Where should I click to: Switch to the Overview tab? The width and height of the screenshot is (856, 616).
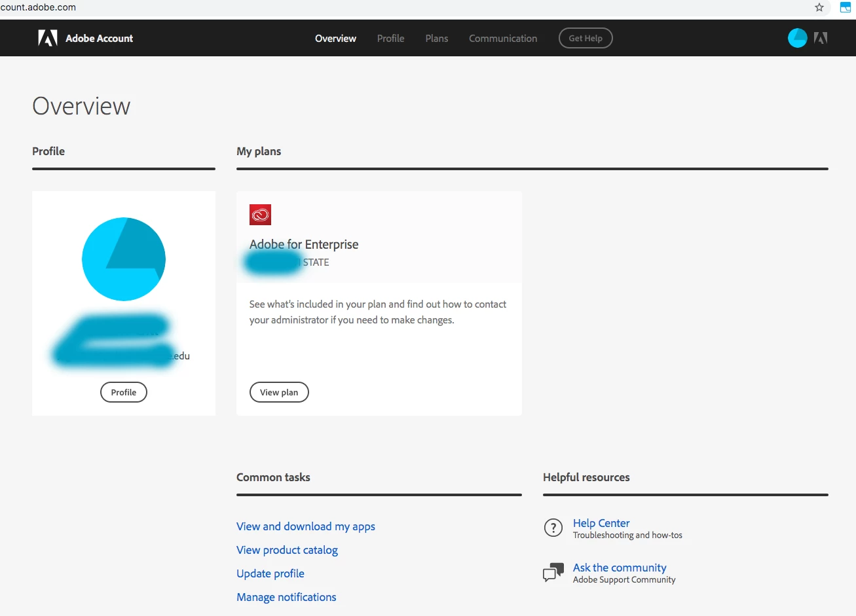pos(335,39)
